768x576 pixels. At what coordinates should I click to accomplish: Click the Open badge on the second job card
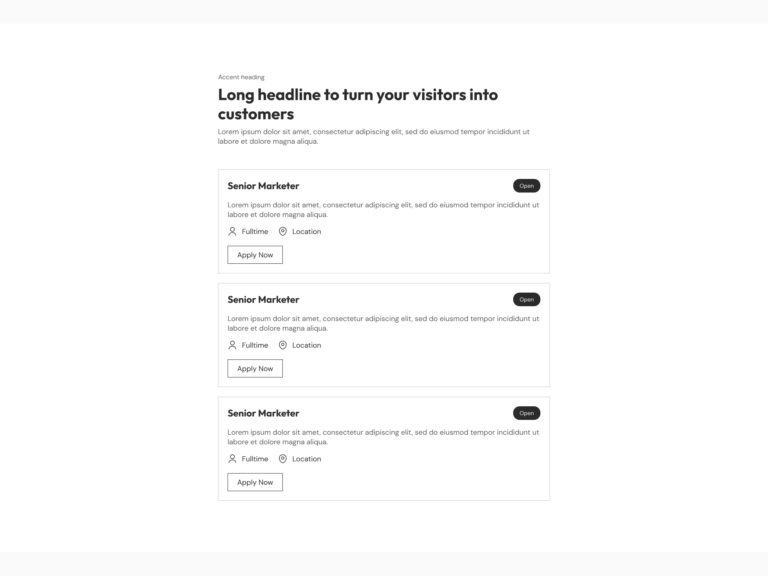pyautogui.click(x=526, y=300)
